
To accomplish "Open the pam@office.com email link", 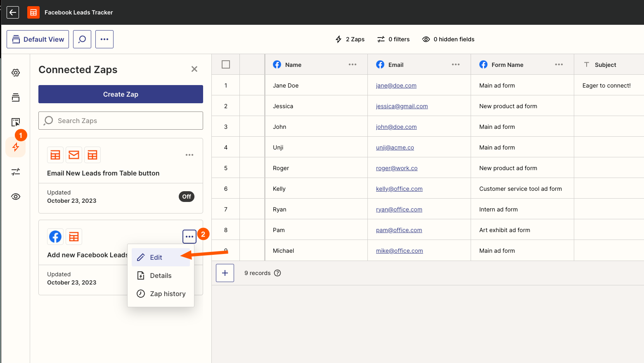I will [x=399, y=230].
